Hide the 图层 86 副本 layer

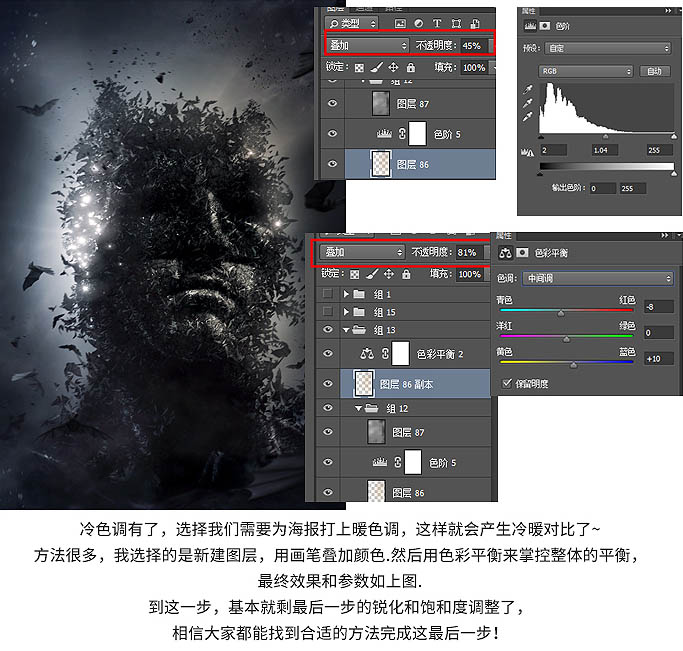coord(328,384)
